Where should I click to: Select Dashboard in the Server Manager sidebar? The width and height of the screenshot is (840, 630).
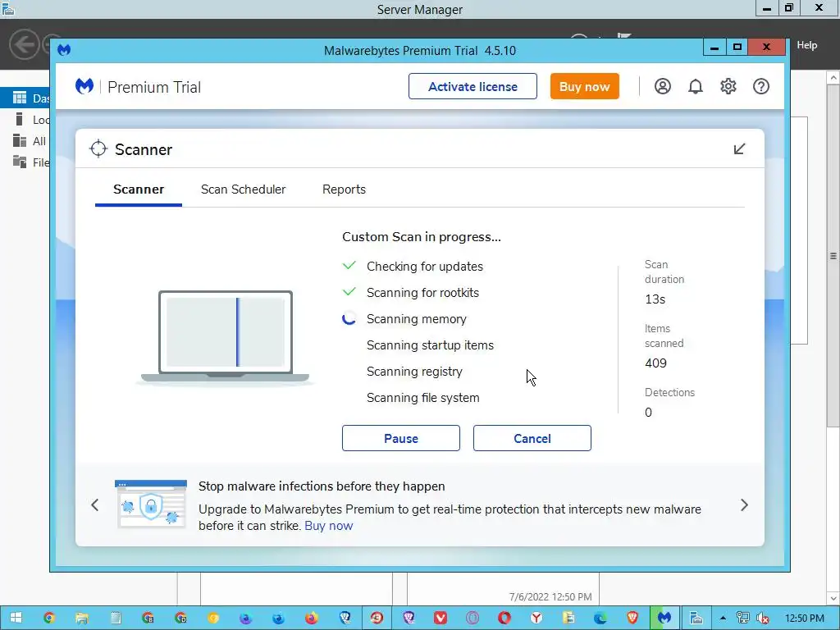[25, 98]
